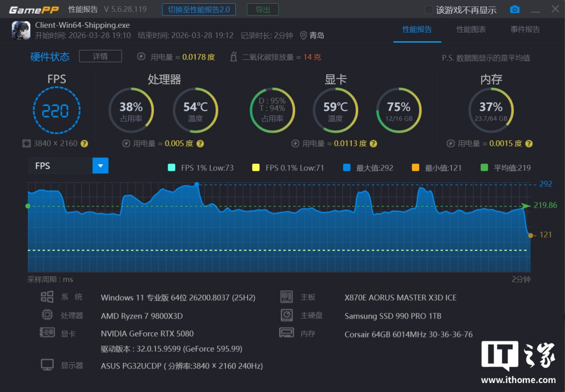This screenshot has width=565, height=392.
Task: Click the help icon next to 3840 x 2160
Action: tap(84, 144)
